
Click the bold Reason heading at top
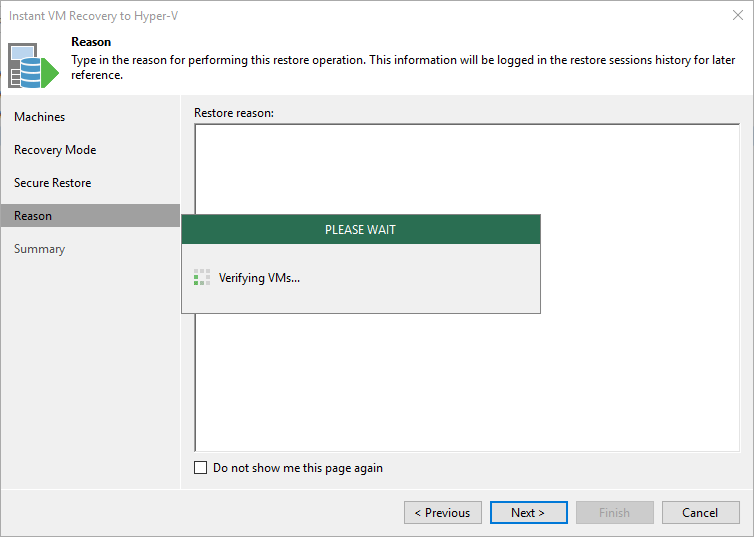click(91, 42)
